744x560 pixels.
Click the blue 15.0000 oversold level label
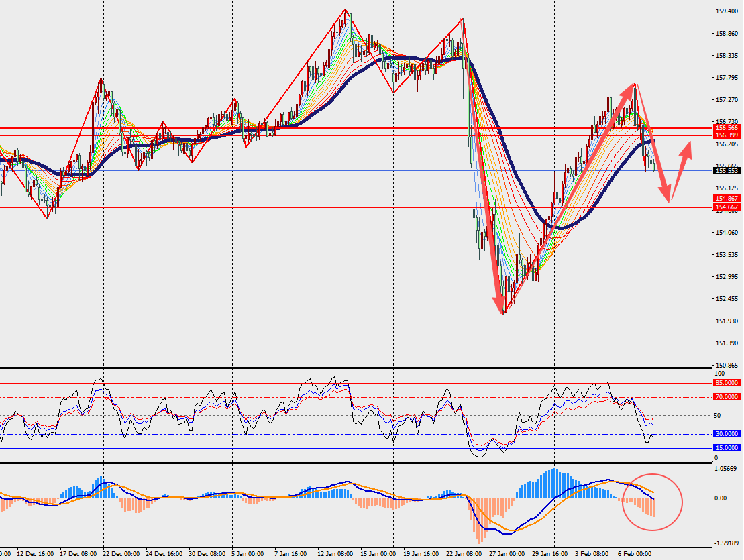click(727, 447)
